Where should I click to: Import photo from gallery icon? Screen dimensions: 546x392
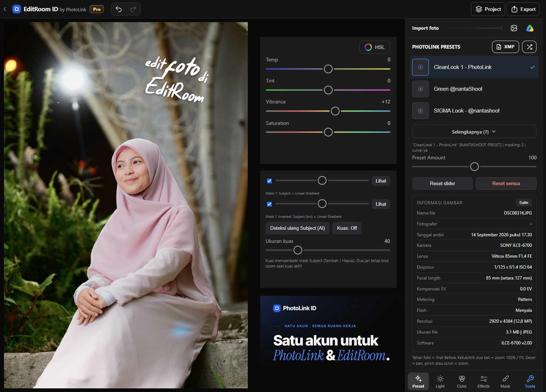click(x=514, y=28)
